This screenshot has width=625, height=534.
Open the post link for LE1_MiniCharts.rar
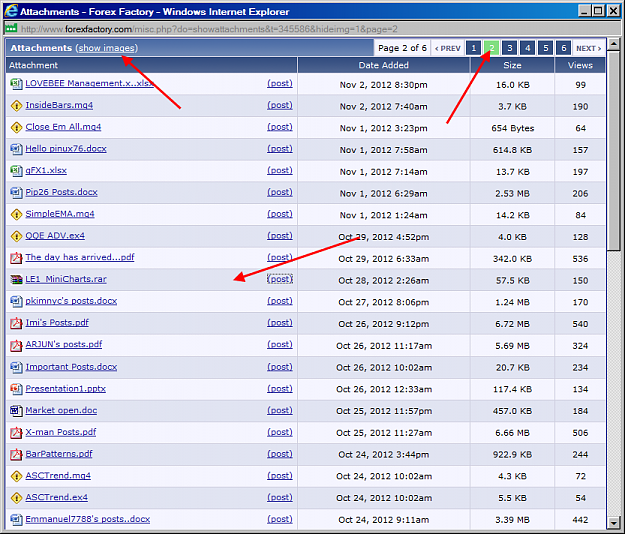280,279
